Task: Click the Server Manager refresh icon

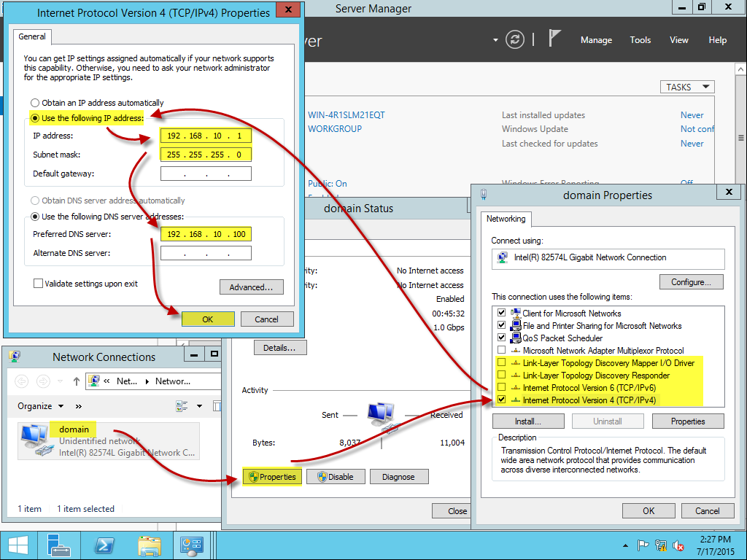Action: pos(515,39)
